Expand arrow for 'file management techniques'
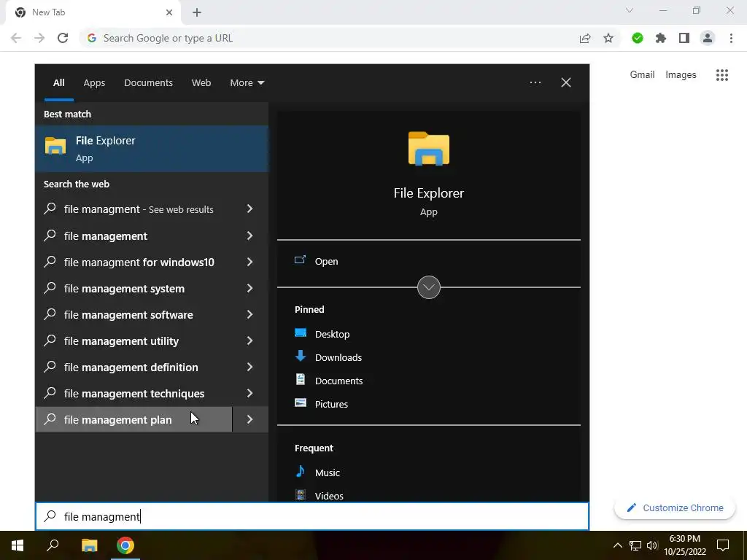Screen dimensions: 747x560 (250, 393)
